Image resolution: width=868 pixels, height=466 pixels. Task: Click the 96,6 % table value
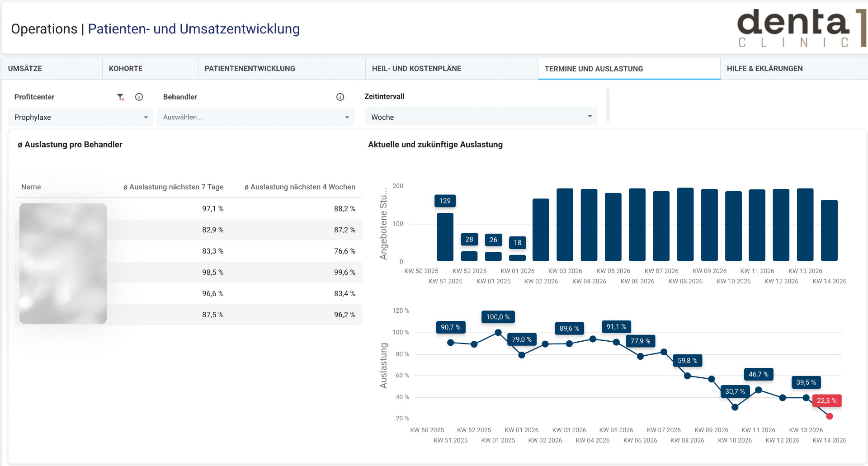(212, 293)
